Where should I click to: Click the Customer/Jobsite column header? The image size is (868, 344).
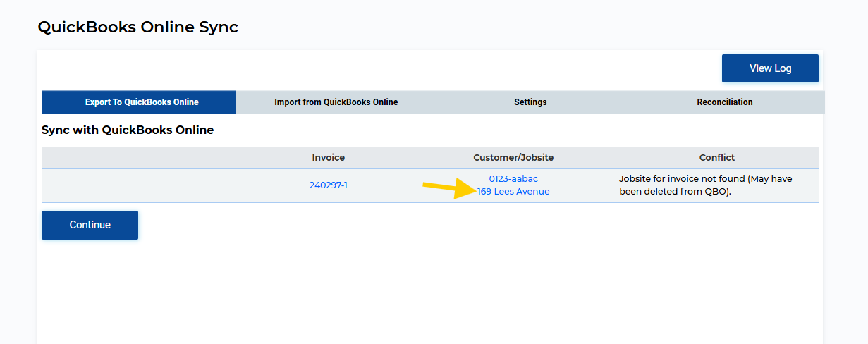[513, 158]
